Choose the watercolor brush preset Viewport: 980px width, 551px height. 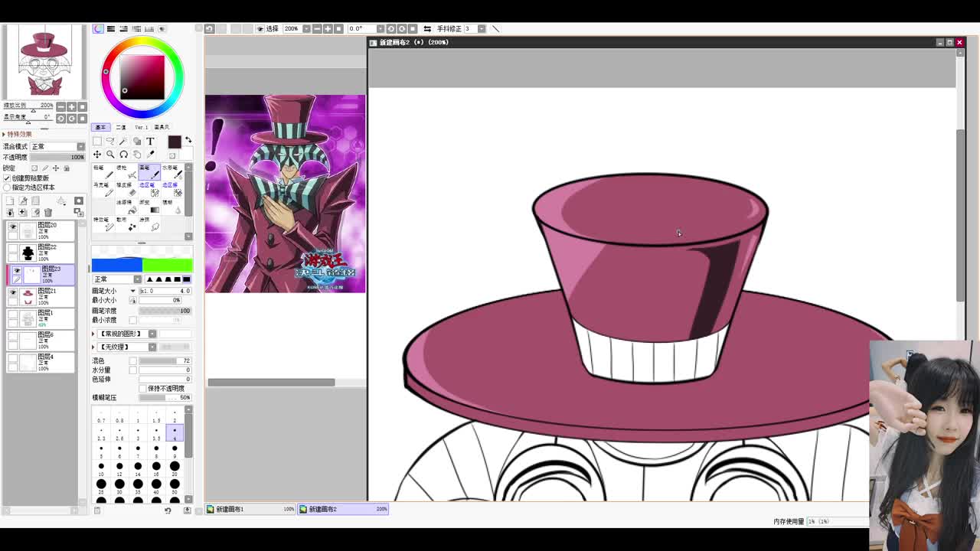point(172,172)
